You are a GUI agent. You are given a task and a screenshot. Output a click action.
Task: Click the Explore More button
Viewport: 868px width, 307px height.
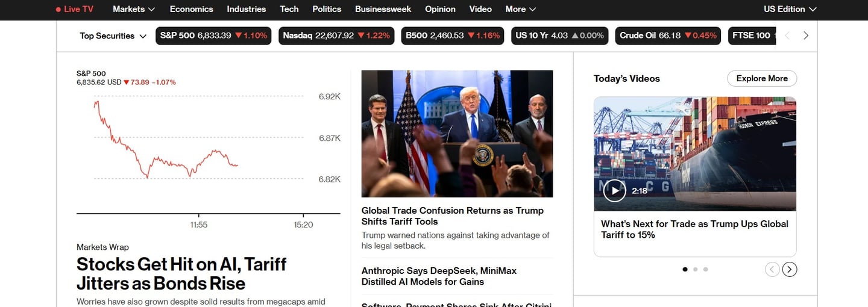762,78
